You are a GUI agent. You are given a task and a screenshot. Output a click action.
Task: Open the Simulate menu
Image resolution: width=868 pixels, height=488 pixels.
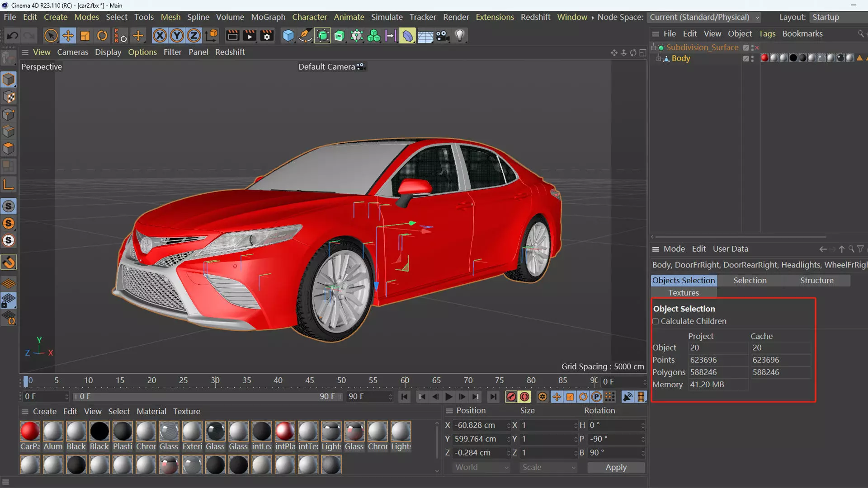coord(387,17)
